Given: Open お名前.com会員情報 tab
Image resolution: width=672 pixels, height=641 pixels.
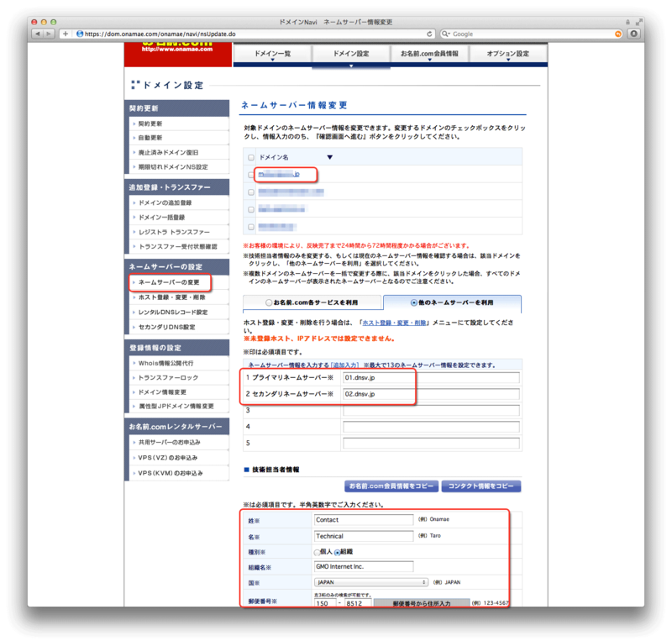Looking at the screenshot, I should coord(429,55).
